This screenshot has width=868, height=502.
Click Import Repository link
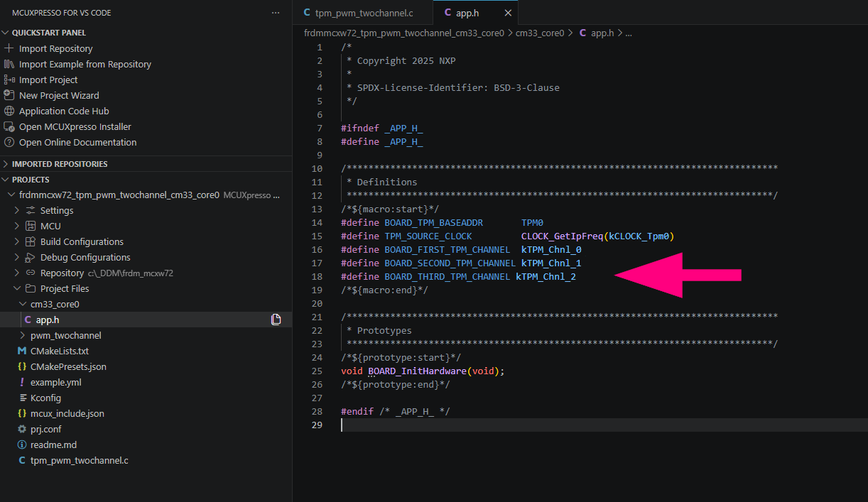[56, 48]
